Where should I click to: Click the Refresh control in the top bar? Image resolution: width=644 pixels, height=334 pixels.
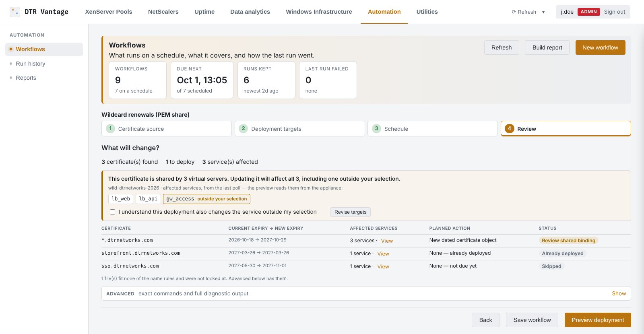(x=524, y=12)
